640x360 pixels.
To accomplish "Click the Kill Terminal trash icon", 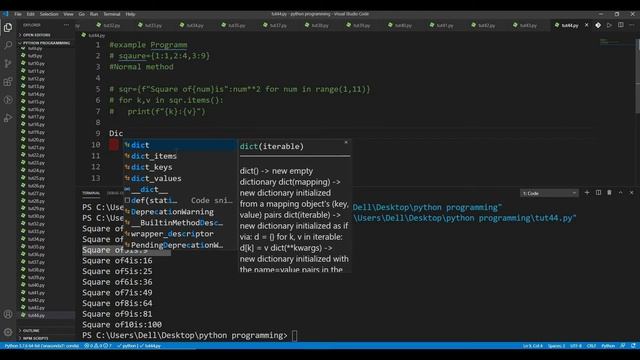I will click(609, 193).
